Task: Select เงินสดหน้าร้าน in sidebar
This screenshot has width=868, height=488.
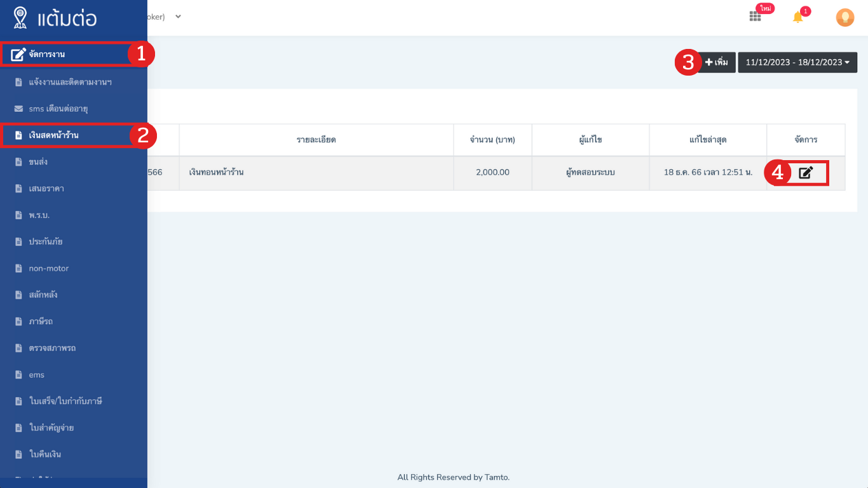Action: (x=74, y=135)
